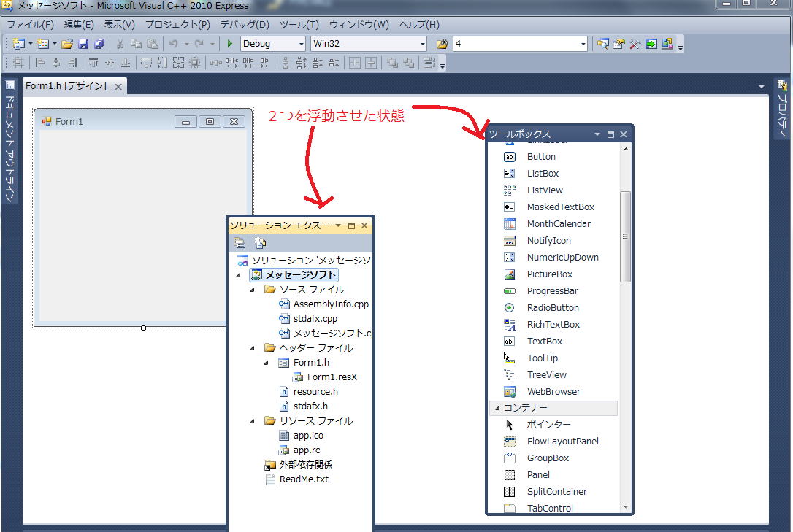
Task: Open the プロジェクト(P) menu
Action: pyautogui.click(x=177, y=25)
